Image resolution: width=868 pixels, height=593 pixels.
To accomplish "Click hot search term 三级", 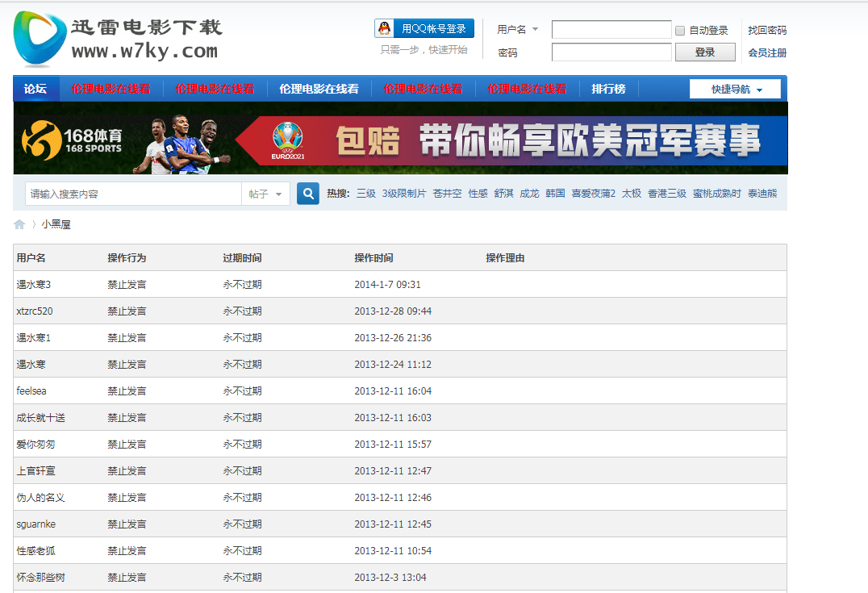I will 366,194.
